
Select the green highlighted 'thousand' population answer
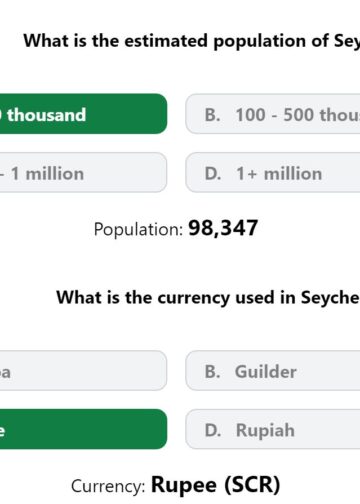(83, 114)
